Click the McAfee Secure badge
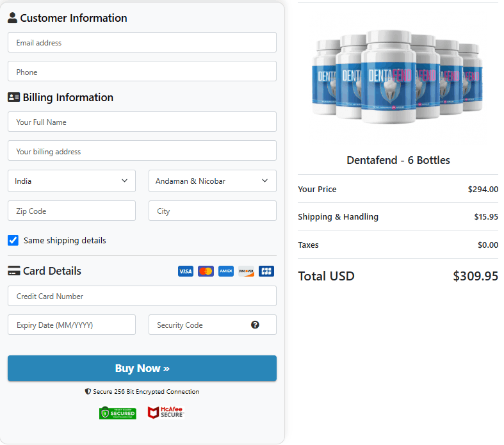The image size is (504, 445). (166, 413)
